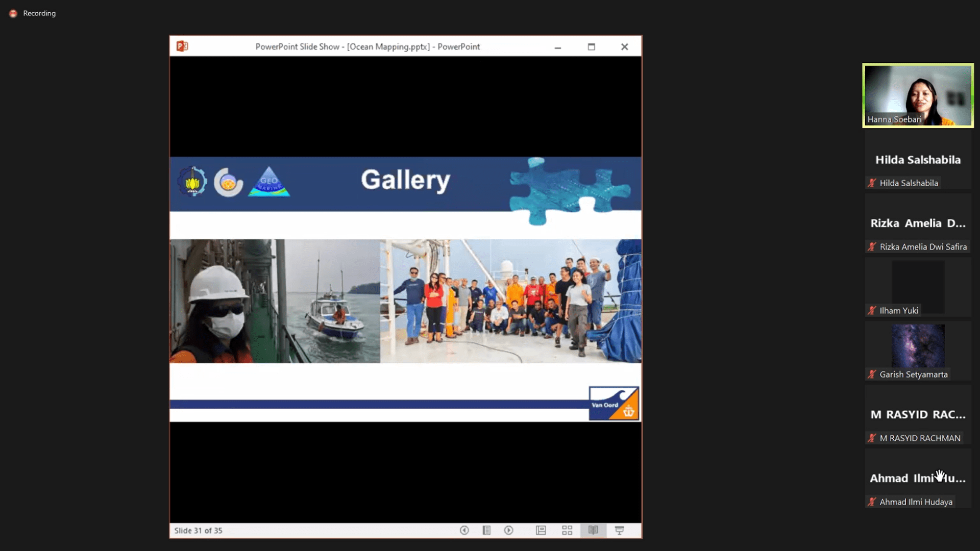Screen dimensions: 980x551
Task: Start Slide Show from status bar
Action: (x=620, y=531)
